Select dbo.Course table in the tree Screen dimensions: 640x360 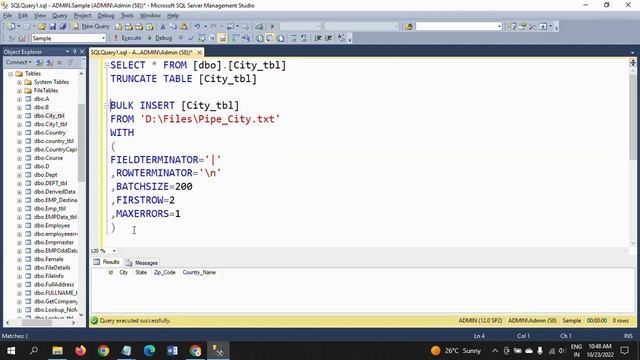[x=48, y=158]
